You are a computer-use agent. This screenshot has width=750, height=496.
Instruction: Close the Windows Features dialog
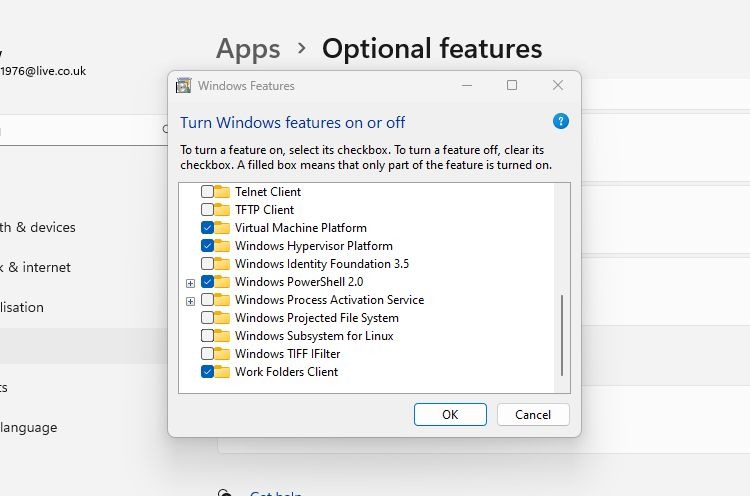pos(558,86)
